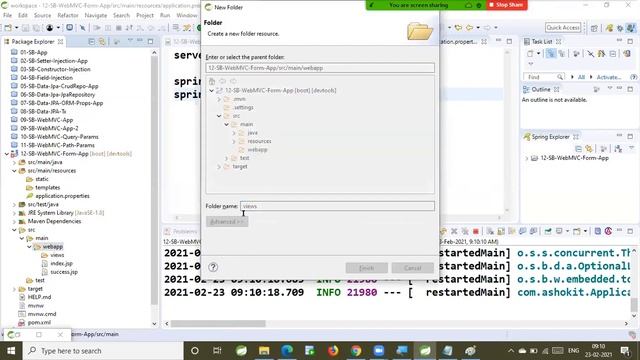640x360 pixels.
Task: Click the New toolbar icon
Action: 8,28
